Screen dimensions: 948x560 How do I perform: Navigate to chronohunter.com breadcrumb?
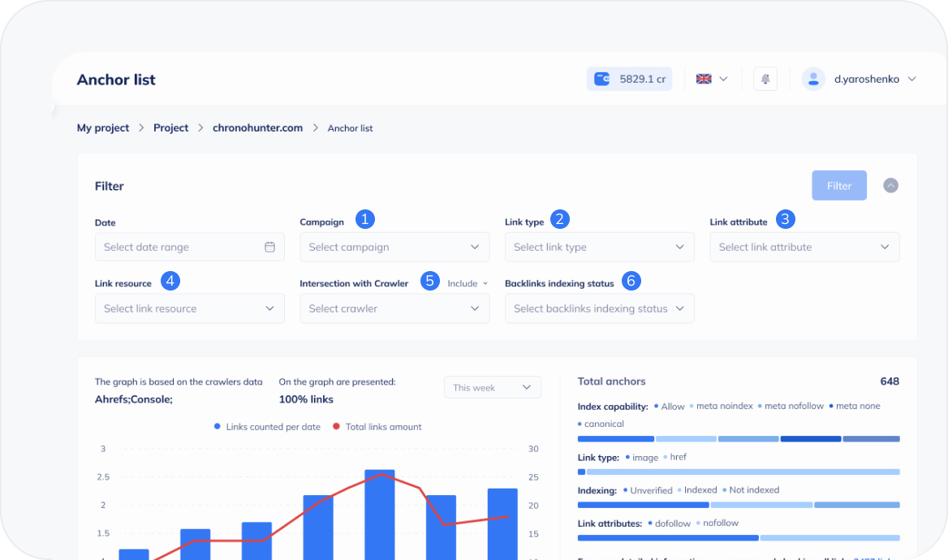point(257,127)
